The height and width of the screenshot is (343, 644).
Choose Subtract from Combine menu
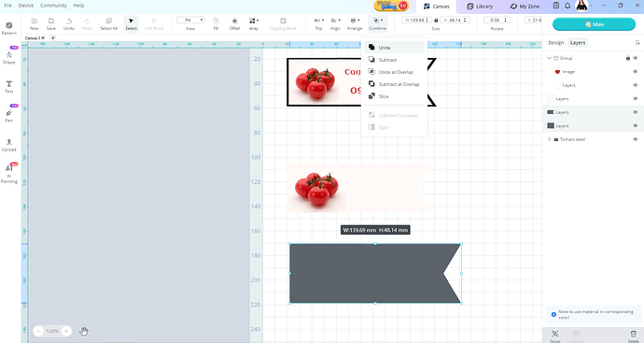coord(394,60)
